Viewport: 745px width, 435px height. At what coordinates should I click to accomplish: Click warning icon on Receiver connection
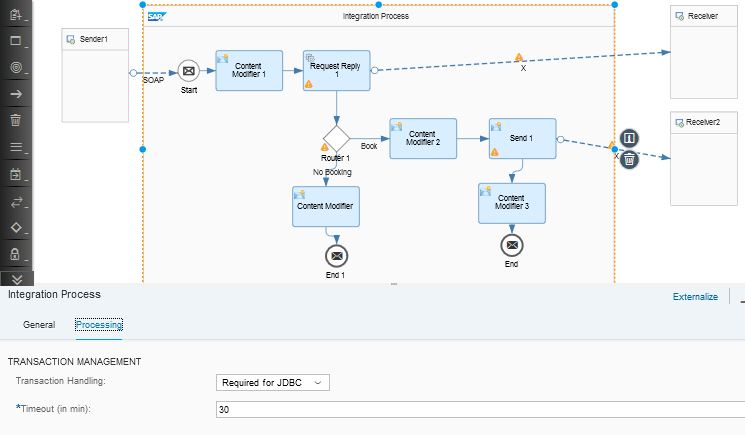coord(519,57)
